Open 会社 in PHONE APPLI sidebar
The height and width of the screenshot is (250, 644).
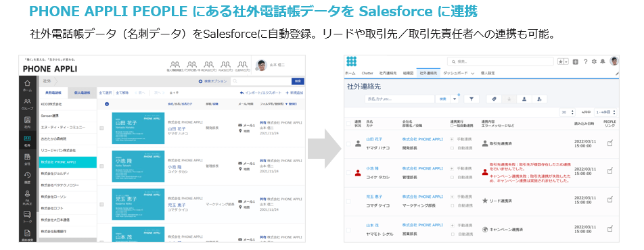coord(27,159)
